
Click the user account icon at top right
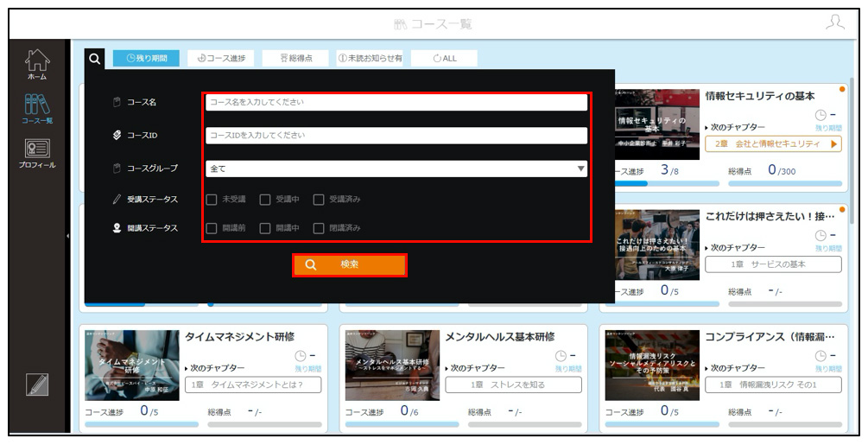[x=835, y=22]
